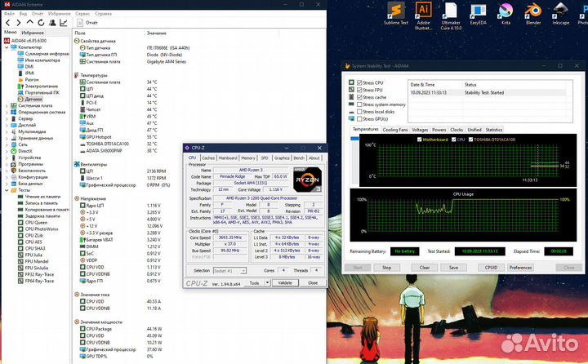Enable Stress system memory checkbox

pos(359,104)
